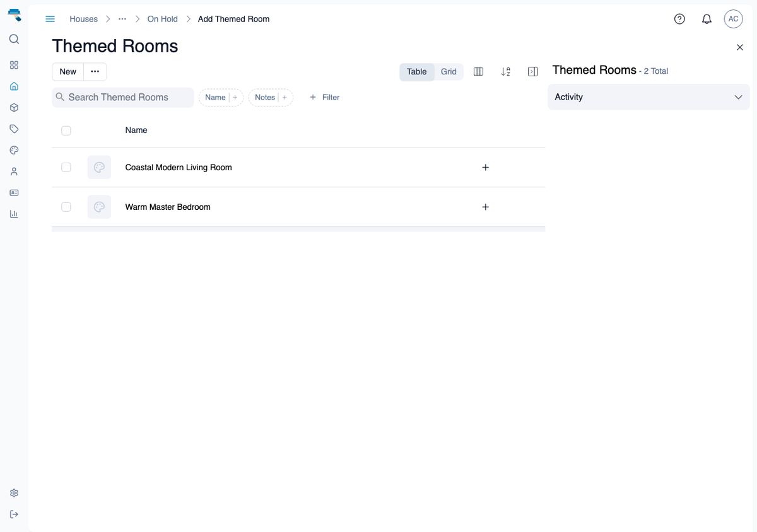The image size is (757, 532).
Task: Tick the select-all header checkbox
Action: [x=66, y=130]
